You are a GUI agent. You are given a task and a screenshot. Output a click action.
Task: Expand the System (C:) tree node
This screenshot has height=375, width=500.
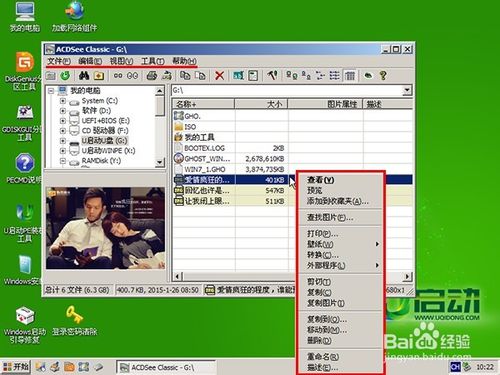(x=63, y=101)
